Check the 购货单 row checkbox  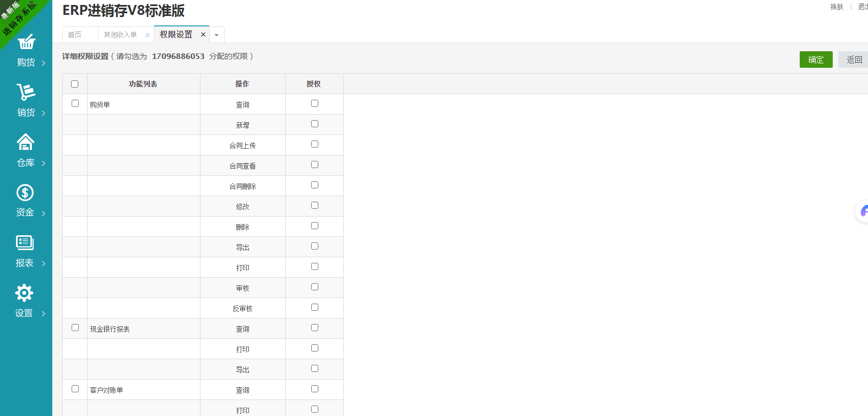coord(75,104)
